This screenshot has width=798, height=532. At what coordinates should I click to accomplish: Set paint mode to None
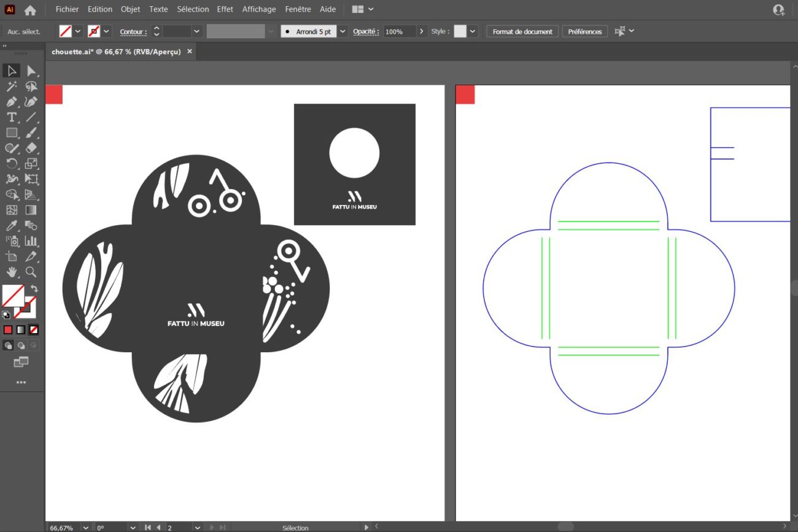(34, 330)
